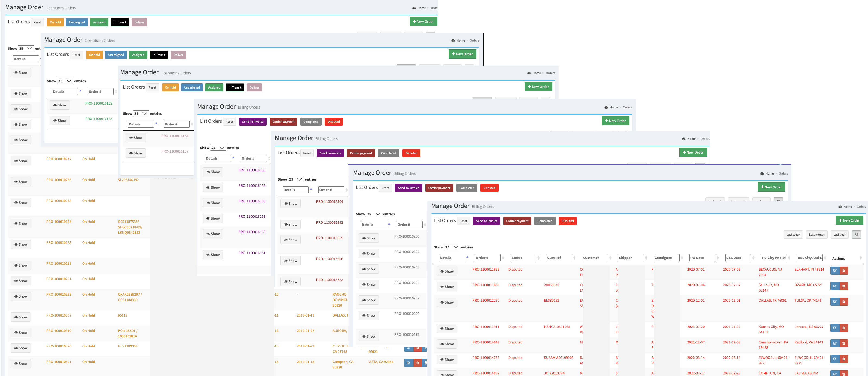Image resolution: width=868 pixels, height=376 pixels.
Task: Select Last month date filter
Action: pyautogui.click(x=816, y=235)
